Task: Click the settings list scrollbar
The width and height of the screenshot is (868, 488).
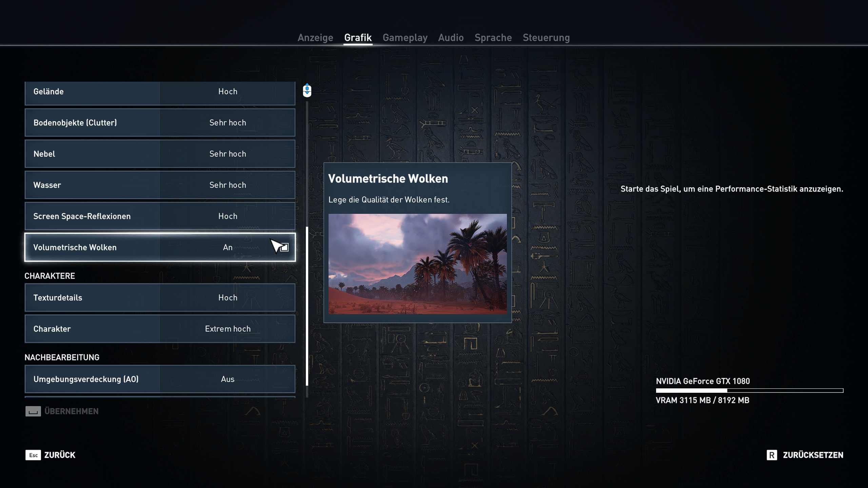Action: (307, 305)
